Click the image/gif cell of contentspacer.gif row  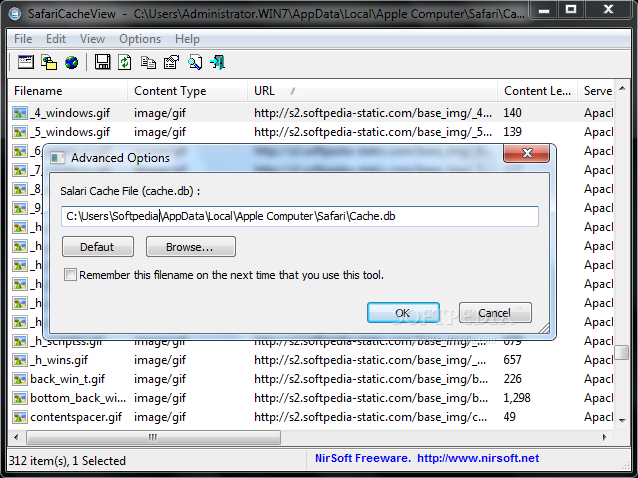click(160, 417)
